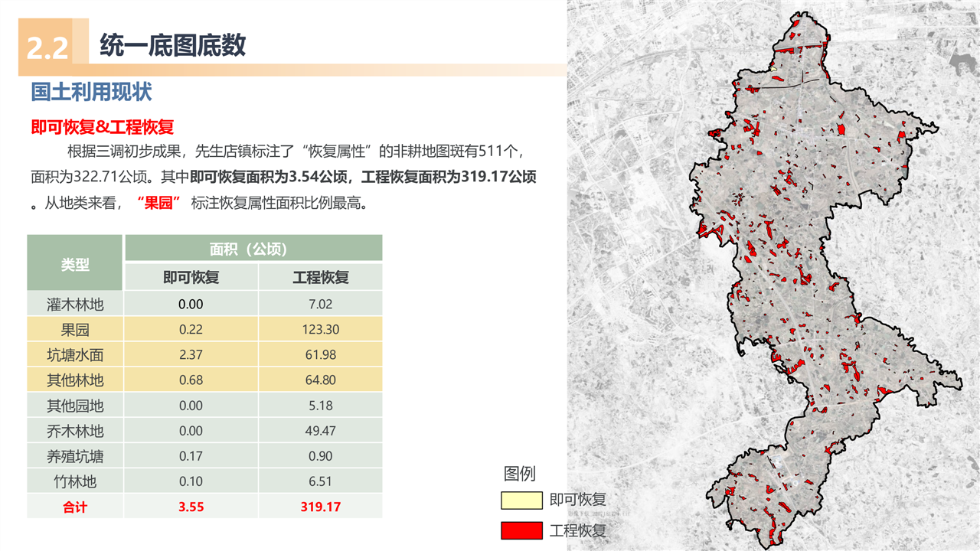Select the 图例 legend title
This screenshot has height=551, width=980.
pyautogui.click(x=520, y=474)
